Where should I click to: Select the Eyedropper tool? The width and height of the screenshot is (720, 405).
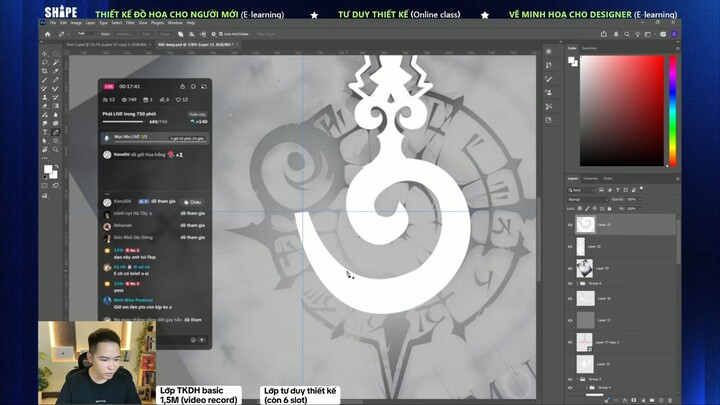tap(56, 71)
